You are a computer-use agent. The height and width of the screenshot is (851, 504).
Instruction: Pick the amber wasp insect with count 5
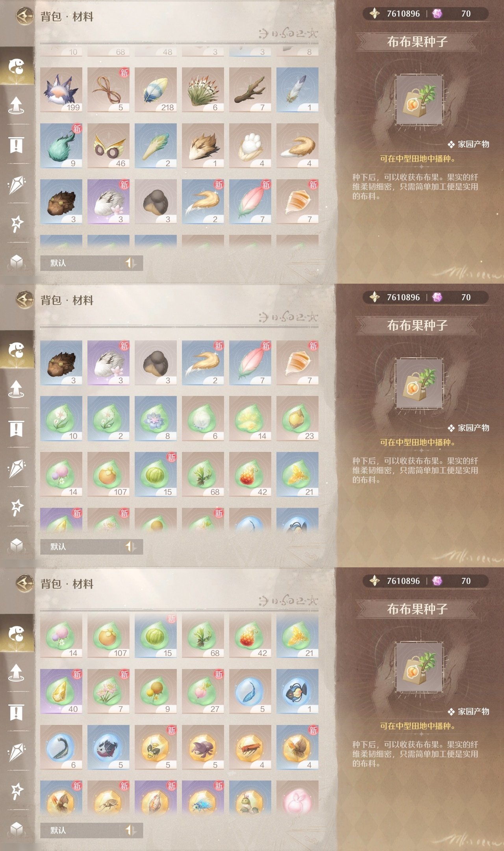tap(156, 747)
